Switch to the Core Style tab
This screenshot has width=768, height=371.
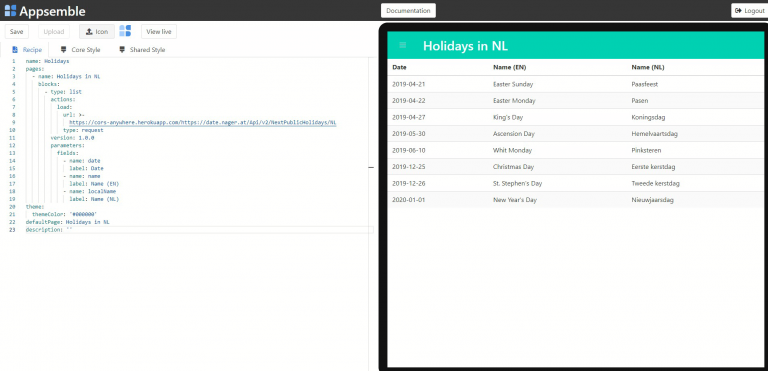coord(80,49)
